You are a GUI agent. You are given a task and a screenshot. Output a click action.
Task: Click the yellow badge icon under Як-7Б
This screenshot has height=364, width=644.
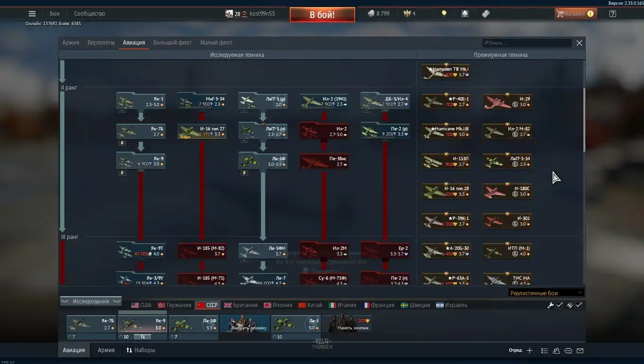(x=122, y=142)
